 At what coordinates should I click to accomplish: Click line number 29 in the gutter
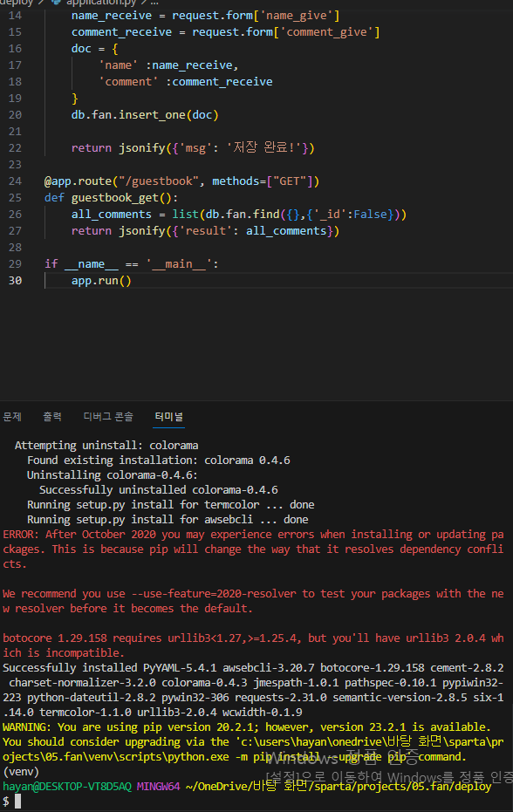click(x=15, y=264)
